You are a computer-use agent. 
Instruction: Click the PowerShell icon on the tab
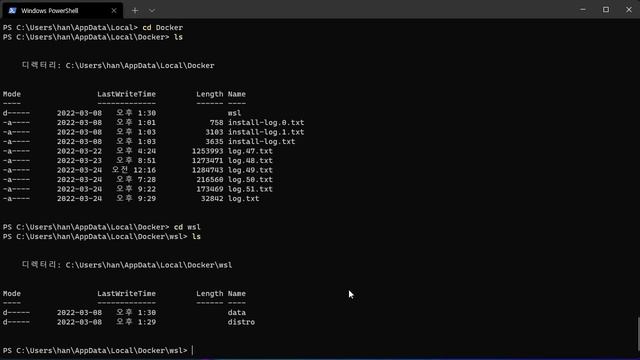pyautogui.click(x=12, y=11)
